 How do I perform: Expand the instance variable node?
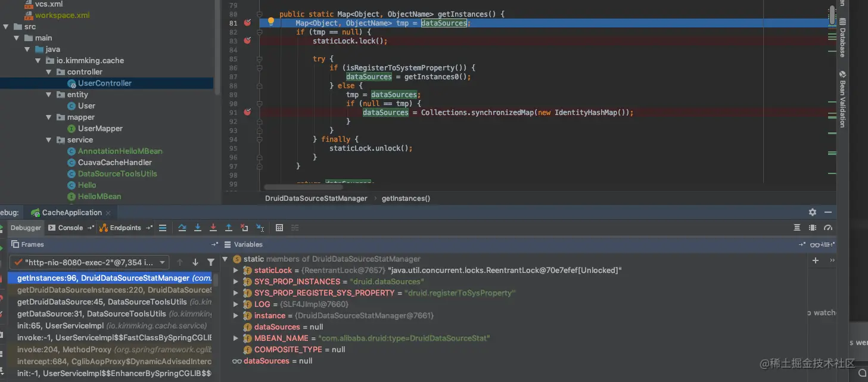[x=236, y=316]
